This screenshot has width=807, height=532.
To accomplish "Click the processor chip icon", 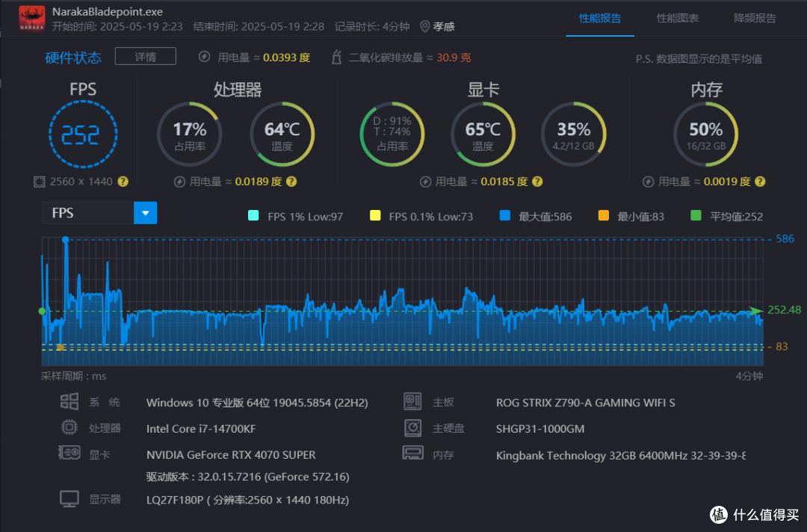I will click(x=69, y=427).
